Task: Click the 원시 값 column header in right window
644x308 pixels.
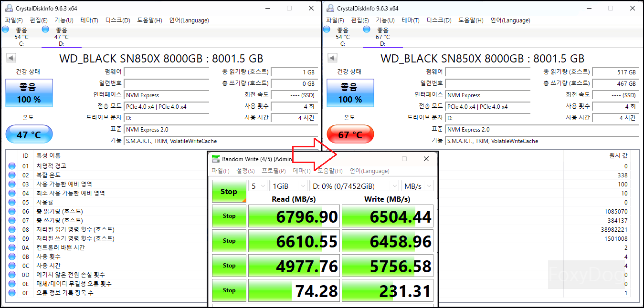Action: tap(618, 155)
